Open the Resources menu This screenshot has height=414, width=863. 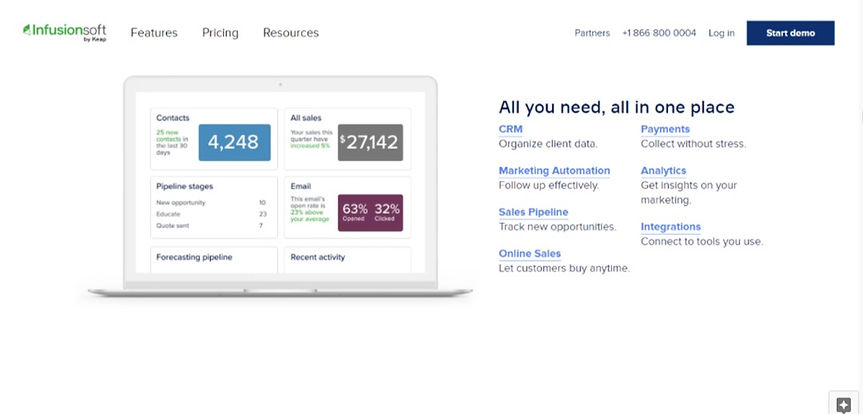(291, 33)
